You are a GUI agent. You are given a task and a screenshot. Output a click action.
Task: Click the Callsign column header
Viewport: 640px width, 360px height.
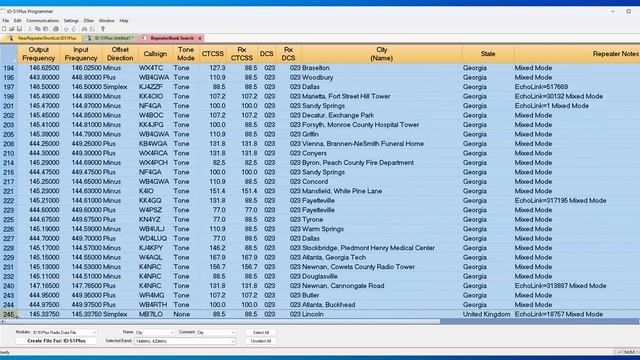(x=155, y=54)
